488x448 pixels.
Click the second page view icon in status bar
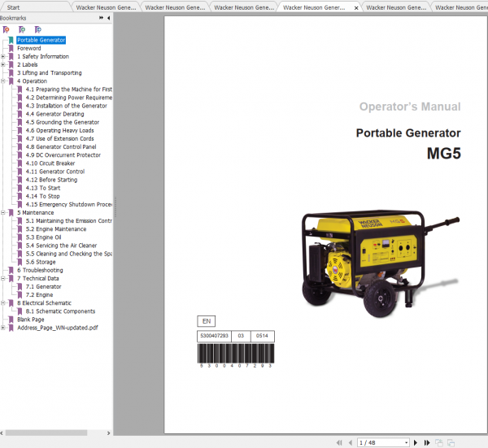tap(451, 442)
